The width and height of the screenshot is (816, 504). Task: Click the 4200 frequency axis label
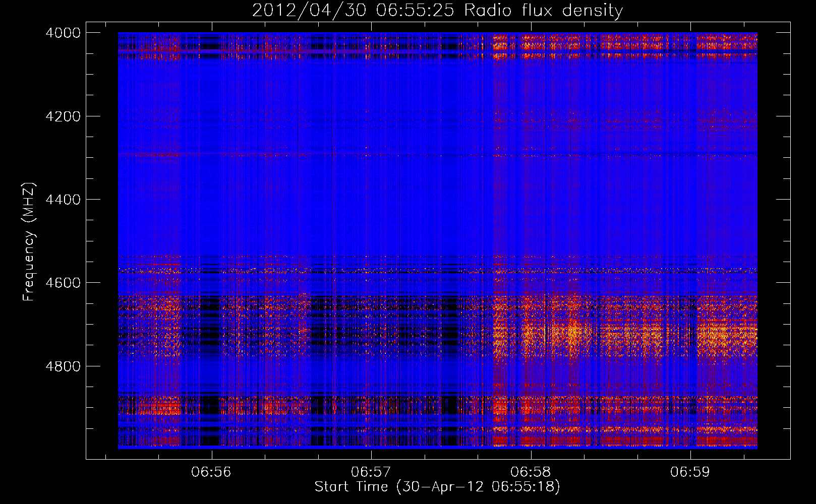click(63, 116)
